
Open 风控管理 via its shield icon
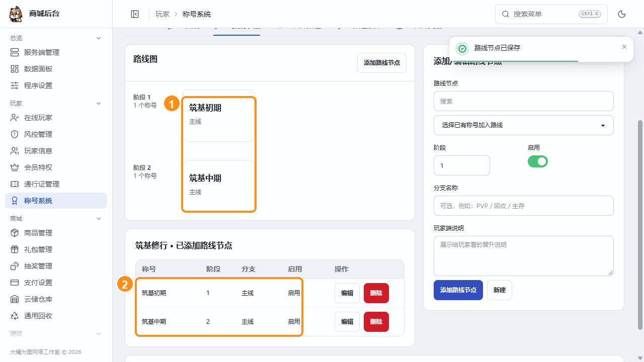pos(15,134)
